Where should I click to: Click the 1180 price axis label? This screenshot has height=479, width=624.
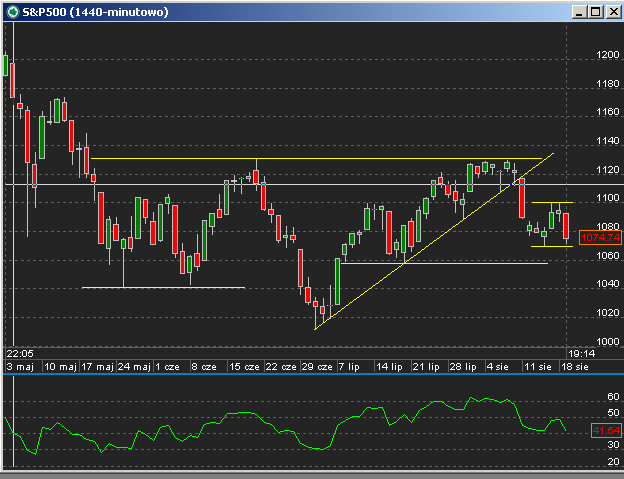click(x=608, y=84)
